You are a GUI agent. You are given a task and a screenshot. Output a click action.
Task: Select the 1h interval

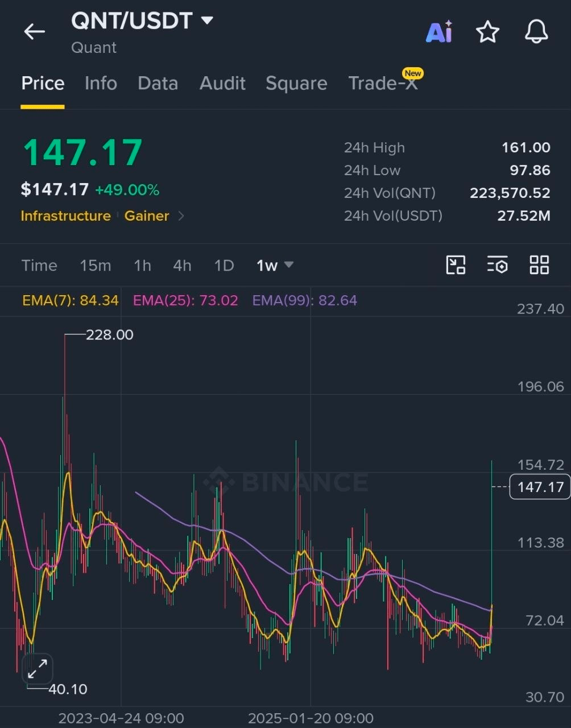click(142, 266)
